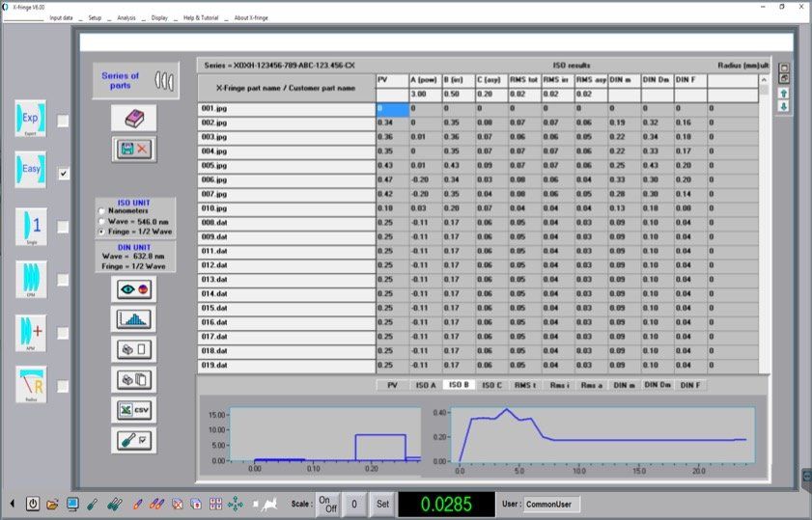The image size is (812, 520).
Task: Open the histogram chart view
Action: coord(133,319)
